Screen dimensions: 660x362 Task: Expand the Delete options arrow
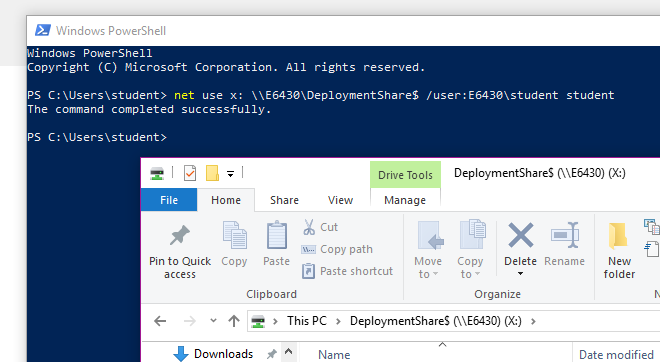tap(520, 274)
